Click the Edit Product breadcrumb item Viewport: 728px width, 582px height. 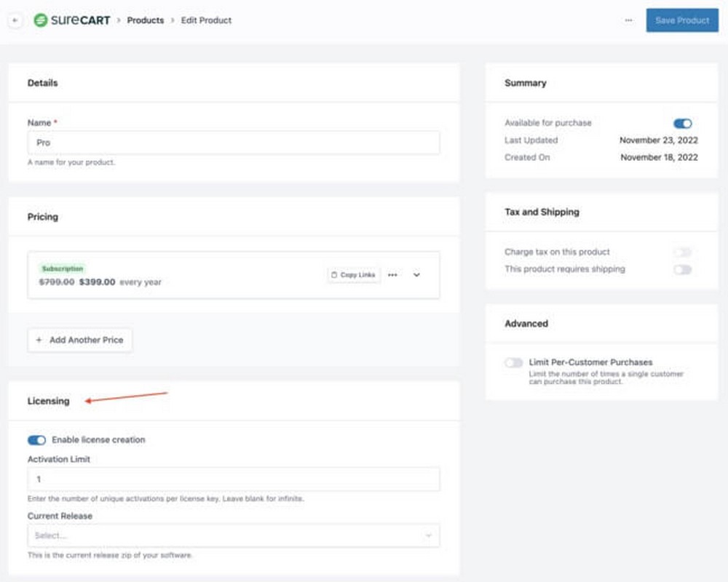click(206, 20)
